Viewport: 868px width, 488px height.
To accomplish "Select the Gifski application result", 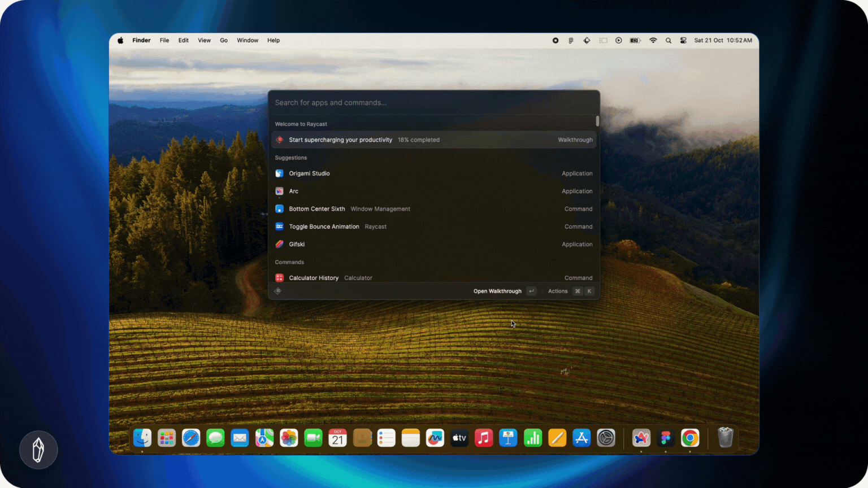I will tap(433, 244).
